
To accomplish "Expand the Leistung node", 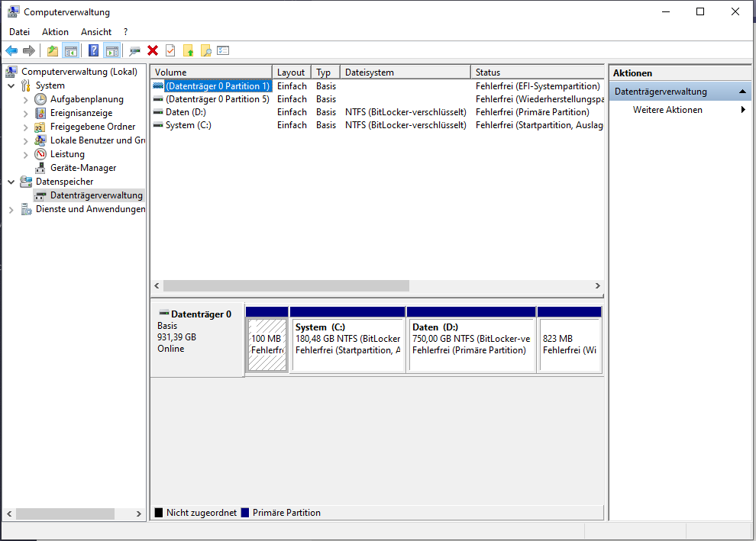I will pos(25,155).
